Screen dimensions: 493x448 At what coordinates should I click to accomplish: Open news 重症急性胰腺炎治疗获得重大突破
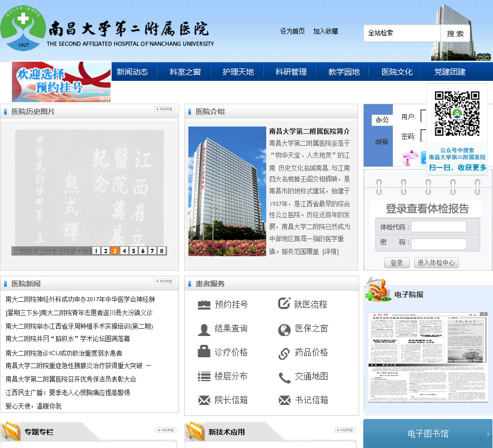78,366
